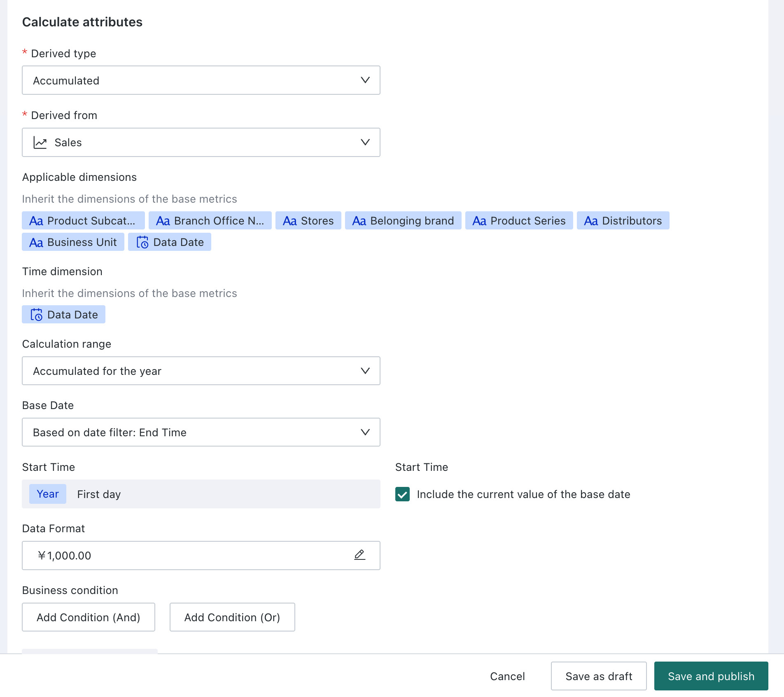This screenshot has height=697, width=784.
Task: Click the Data Date tag under Applicable dimensions
Action: click(x=170, y=242)
